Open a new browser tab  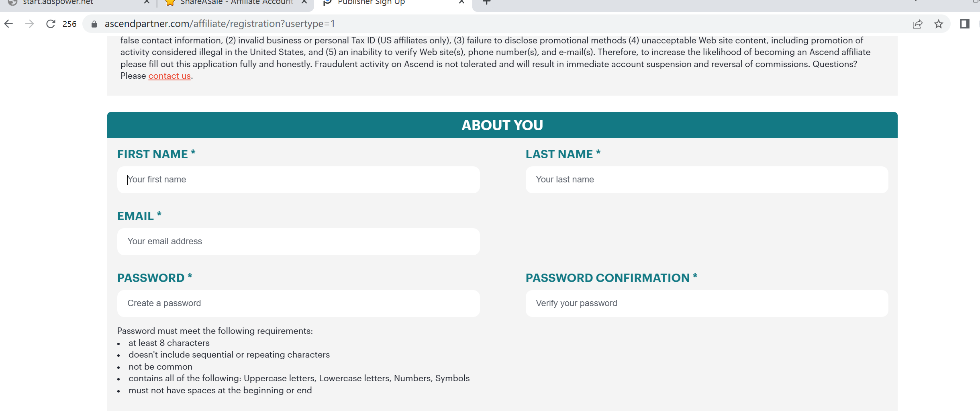pyautogui.click(x=486, y=2)
